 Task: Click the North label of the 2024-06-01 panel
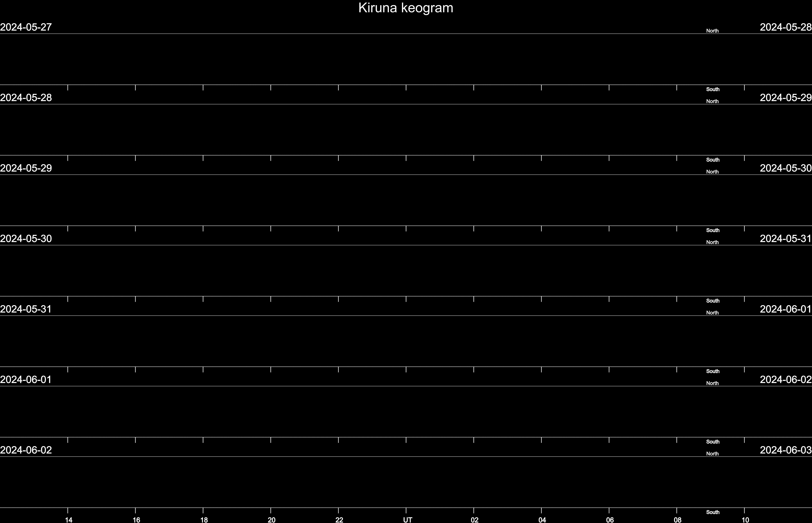pos(712,383)
